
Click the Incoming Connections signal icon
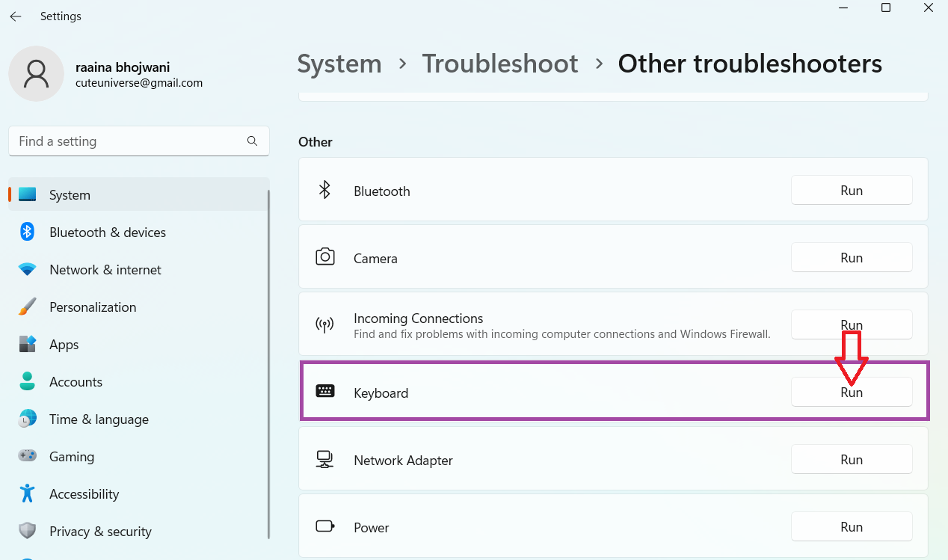click(x=325, y=324)
